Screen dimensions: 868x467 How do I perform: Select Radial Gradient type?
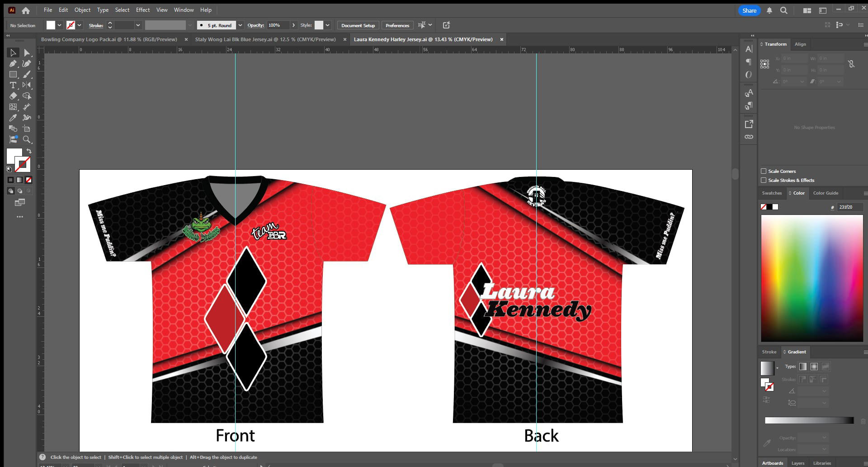pyautogui.click(x=814, y=367)
